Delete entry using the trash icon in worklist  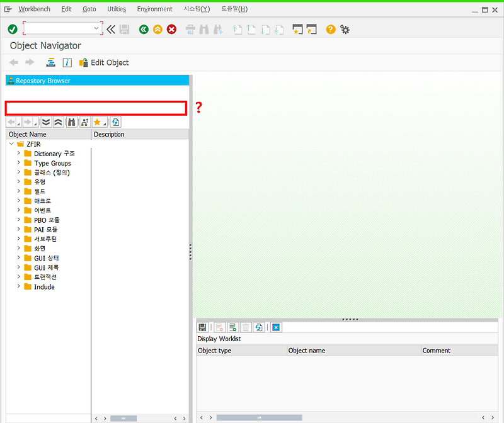(x=246, y=327)
